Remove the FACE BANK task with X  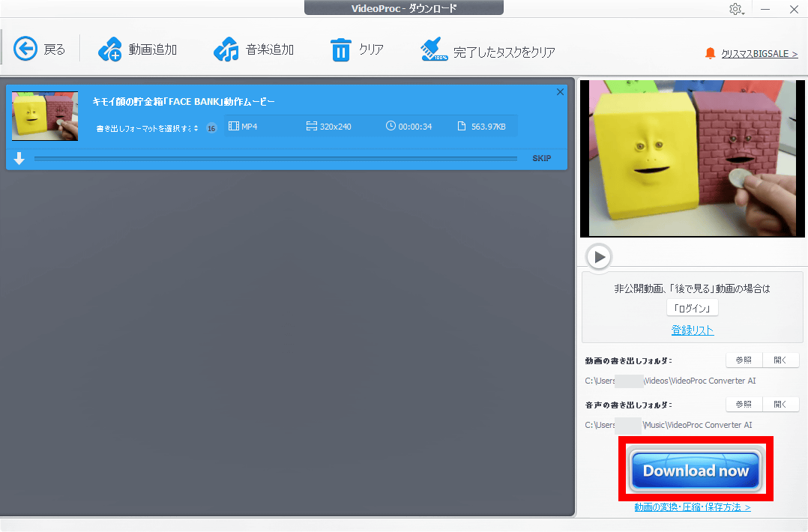pos(560,92)
